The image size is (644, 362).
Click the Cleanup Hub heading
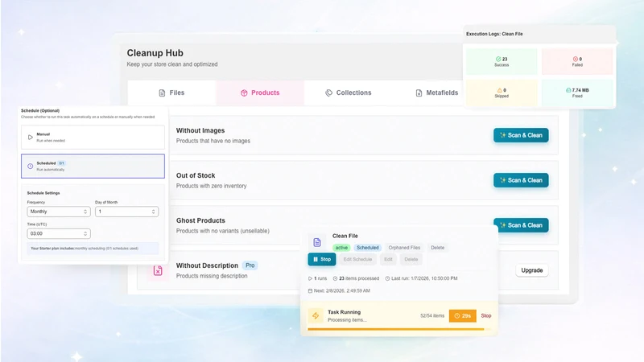tap(155, 53)
